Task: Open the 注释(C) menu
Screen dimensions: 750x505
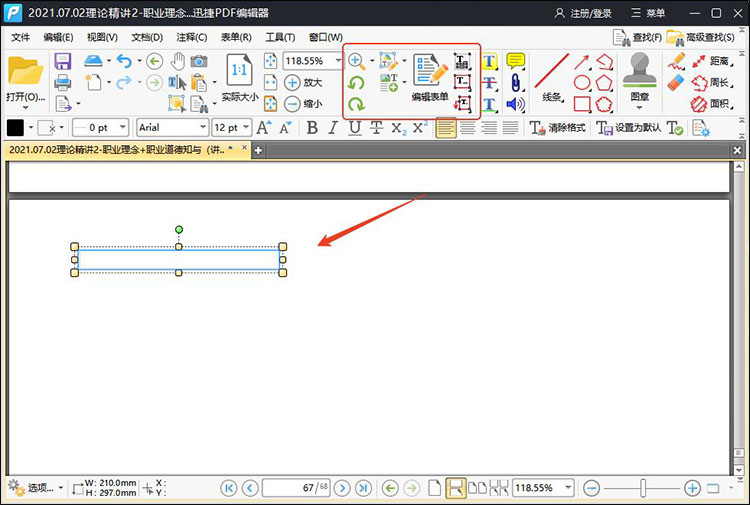Action: (x=191, y=37)
